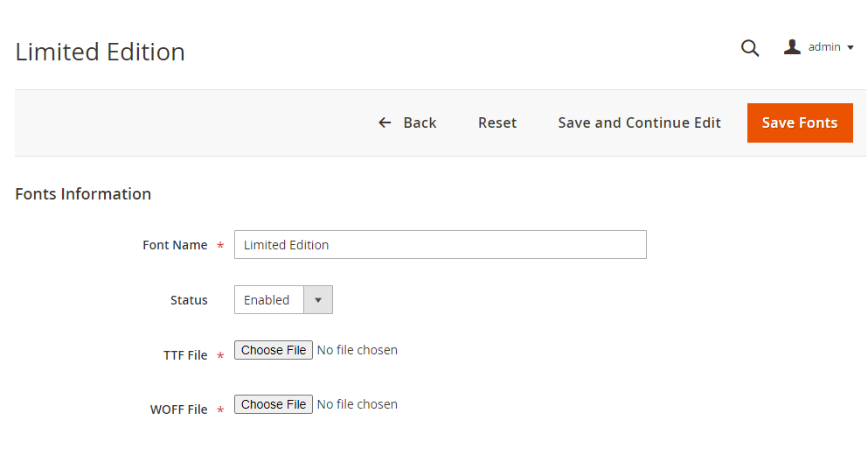
Task: Reset the font form
Action: [x=497, y=123]
